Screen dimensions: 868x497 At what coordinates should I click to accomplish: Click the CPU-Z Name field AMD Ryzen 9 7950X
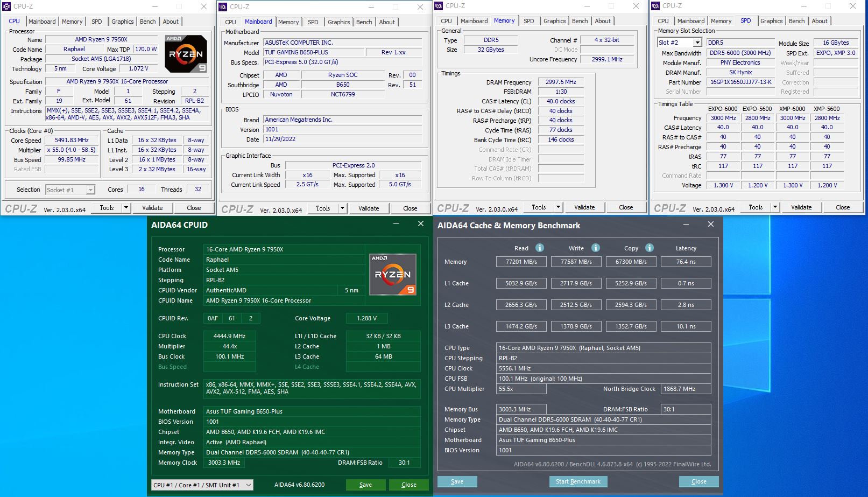tap(101, 39)
